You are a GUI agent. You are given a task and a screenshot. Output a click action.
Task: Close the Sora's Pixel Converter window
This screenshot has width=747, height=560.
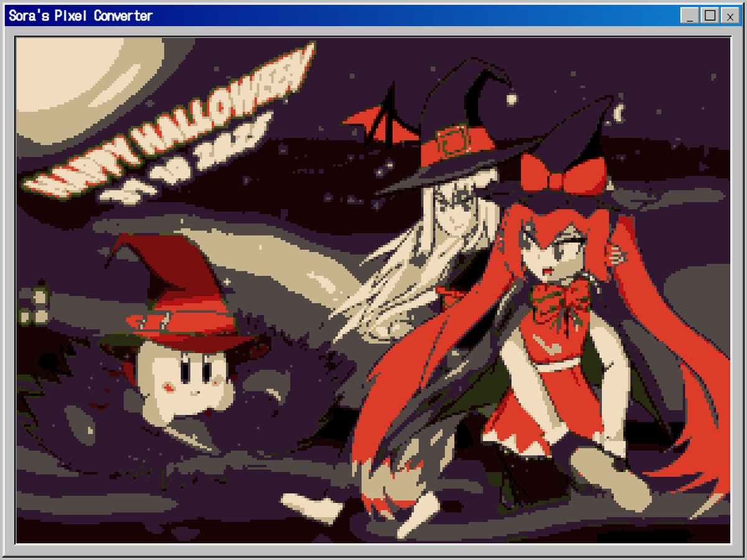(730, 16)
